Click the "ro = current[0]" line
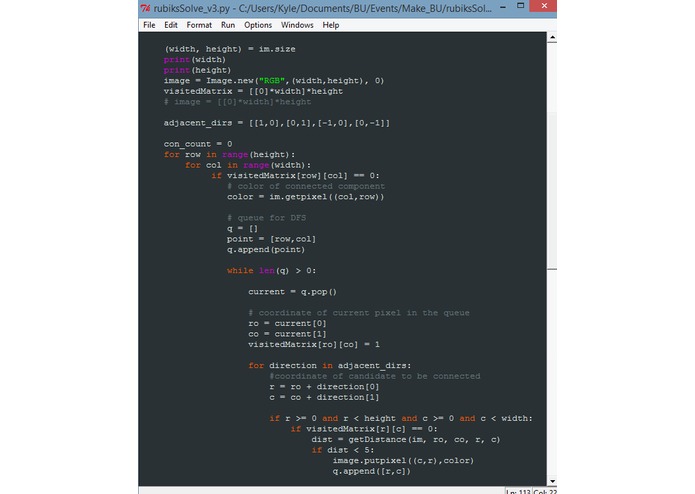695x494 pixels. coord(287,324)
